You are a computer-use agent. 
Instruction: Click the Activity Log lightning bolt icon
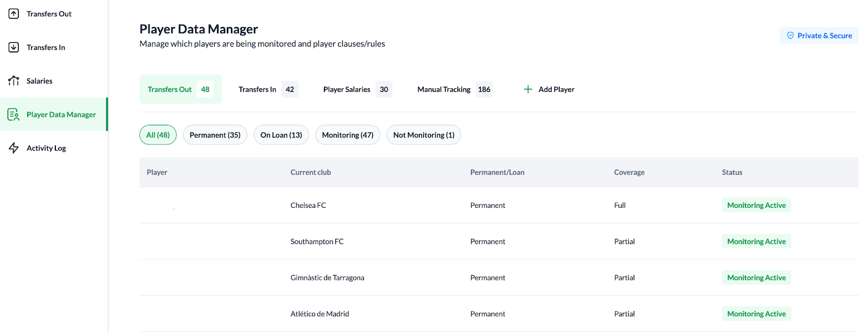coord(14,148)
